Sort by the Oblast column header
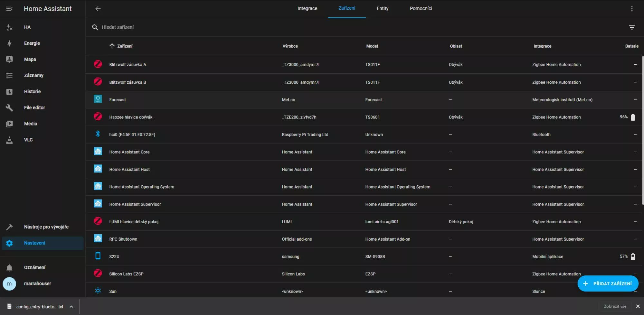 tap(456, 46)
